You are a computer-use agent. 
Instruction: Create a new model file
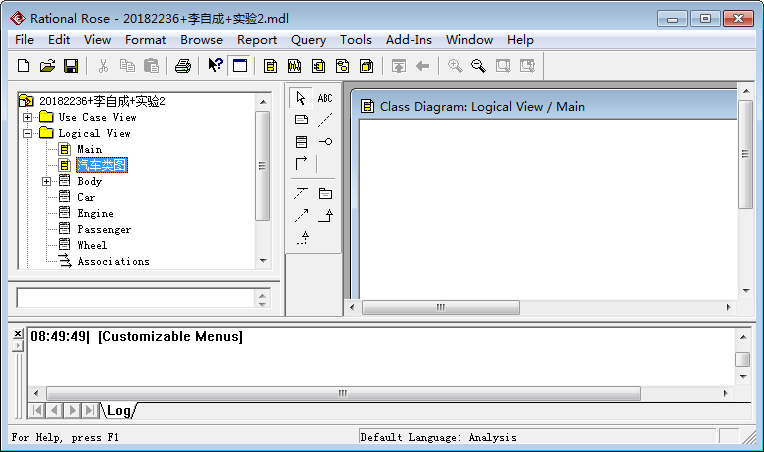pyautogui.click(x=23, y=66)
